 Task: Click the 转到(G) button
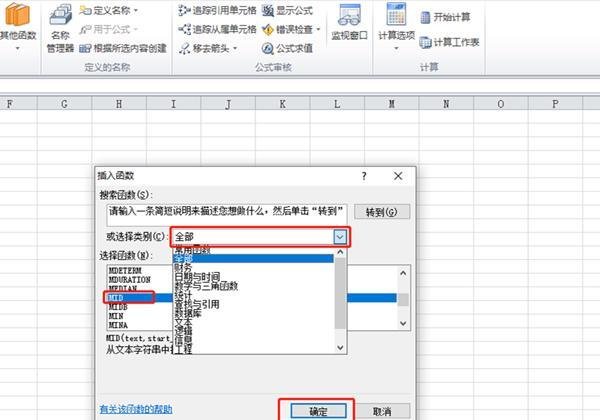(x=382, y=212)
